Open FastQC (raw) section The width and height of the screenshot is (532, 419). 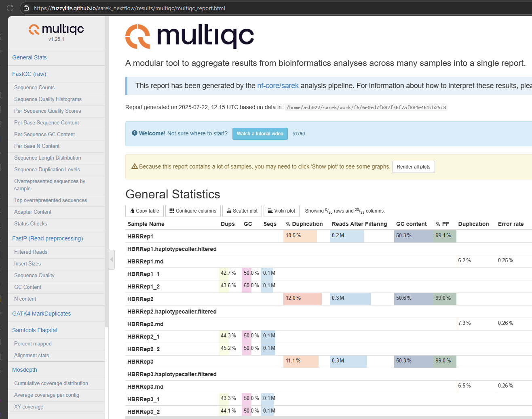click(29, 74)
